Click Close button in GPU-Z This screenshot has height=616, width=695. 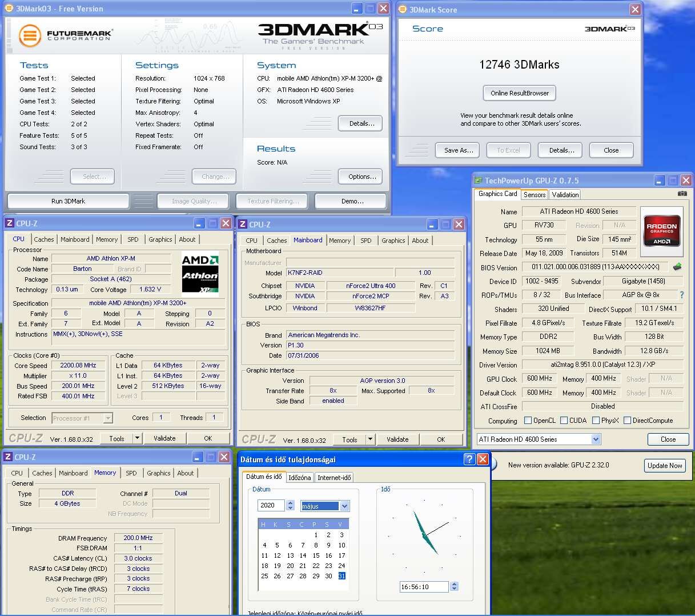[668, 439]
